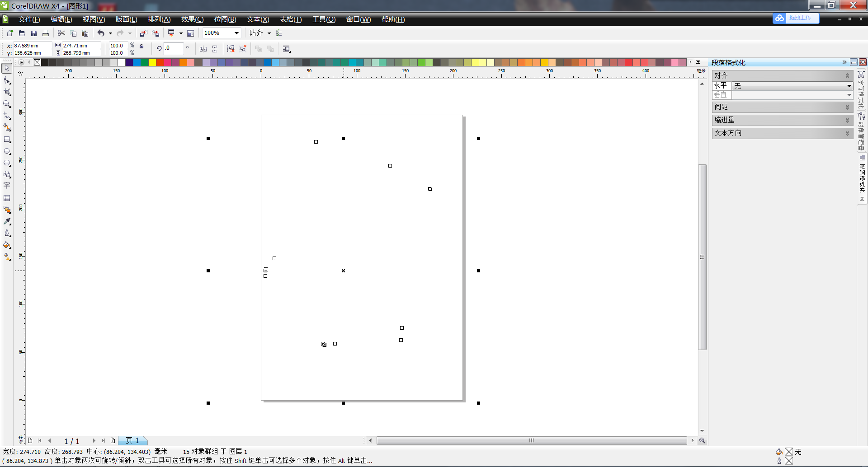The image size is (868, 467).
Task: Expand the 间距 section
Action: 847,107
